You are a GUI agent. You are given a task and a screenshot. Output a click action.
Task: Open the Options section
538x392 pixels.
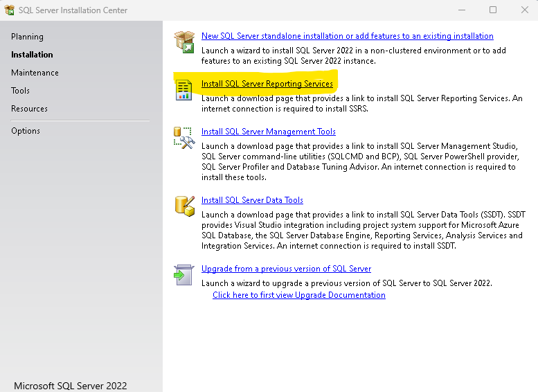[26, 131]
